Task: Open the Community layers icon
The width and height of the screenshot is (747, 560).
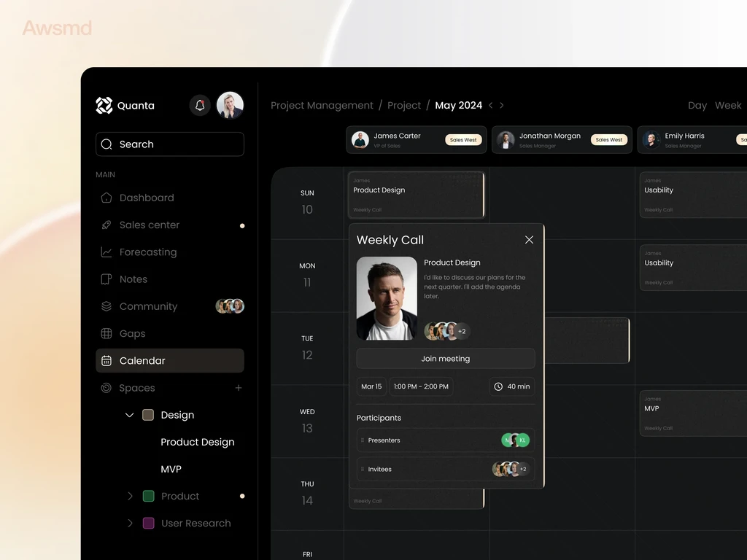Action: (x=107, y=306)
